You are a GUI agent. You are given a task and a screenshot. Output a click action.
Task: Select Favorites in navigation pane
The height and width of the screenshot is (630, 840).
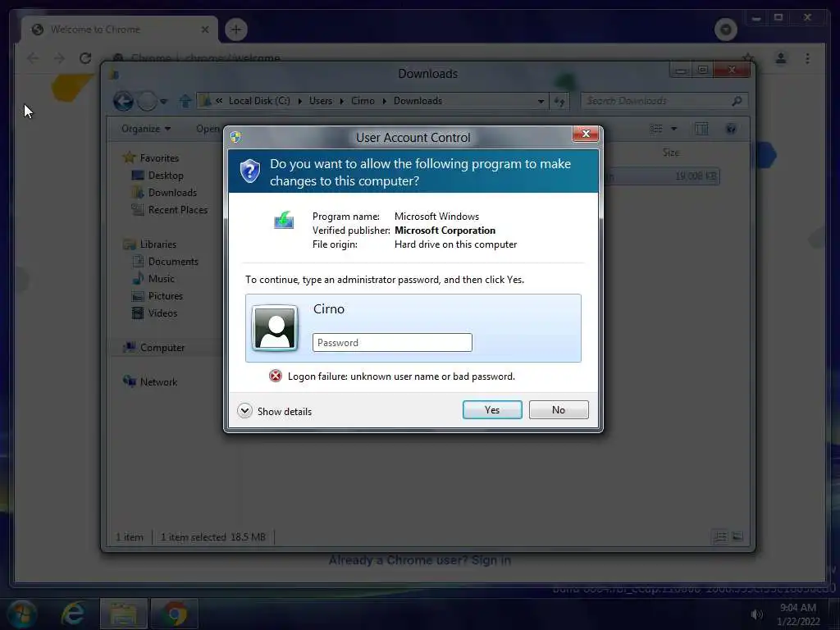159,158
